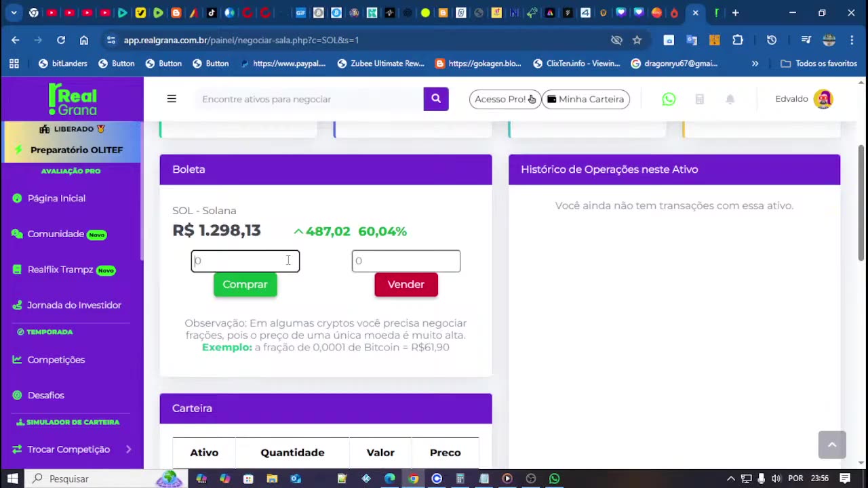
Task: Show more bookmarks with double chevron
Action: 755,64
